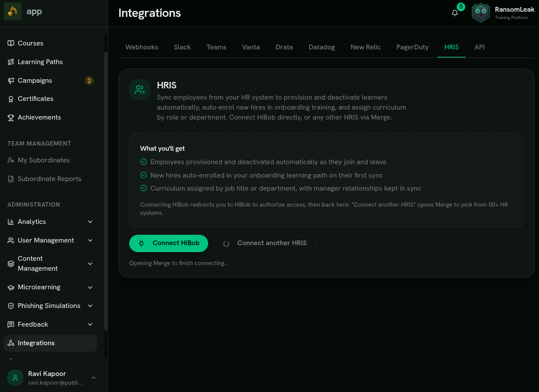Click Ravi Kapoor's user avatar
This screenshot has height=392, width=539.
click(15, 378)
